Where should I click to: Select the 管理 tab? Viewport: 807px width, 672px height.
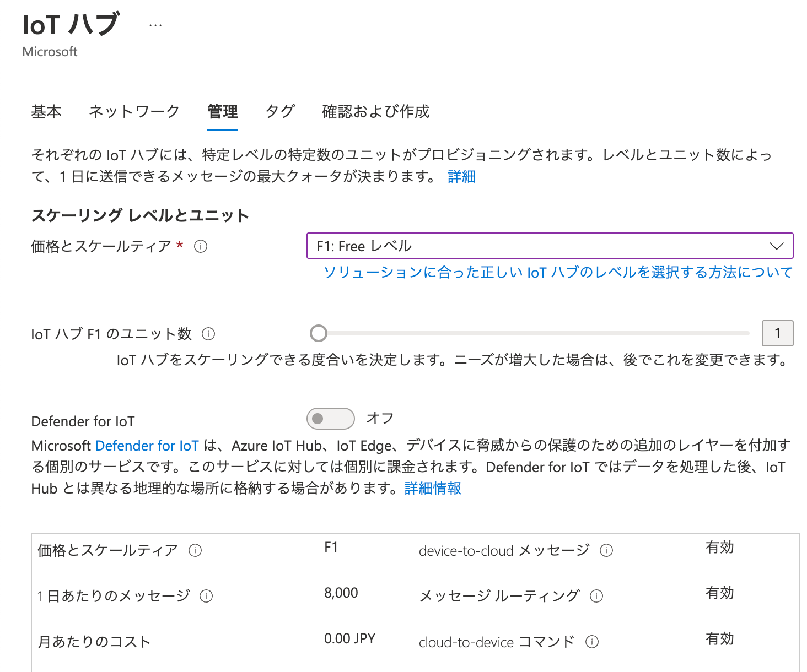[223, 112]
